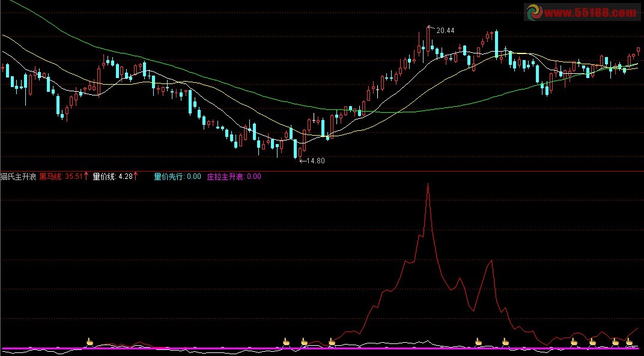Screen dimensions: 644x356
Task: Open the www.55188.com watermark link
Action: click(591, 12)
